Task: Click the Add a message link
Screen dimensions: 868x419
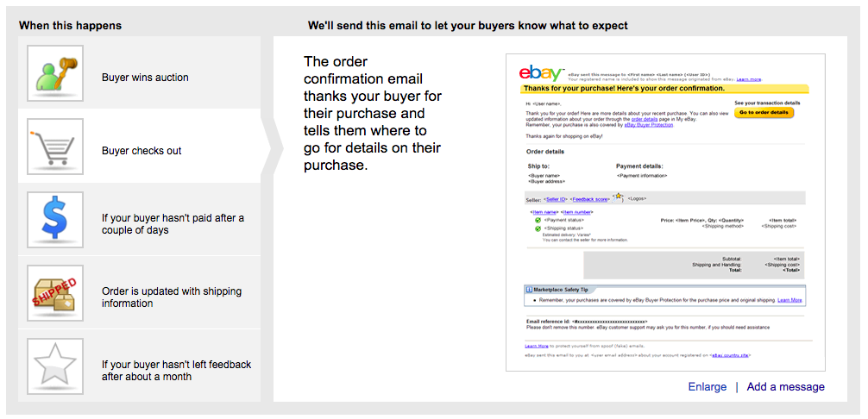Action: click(x=785, y=387)
